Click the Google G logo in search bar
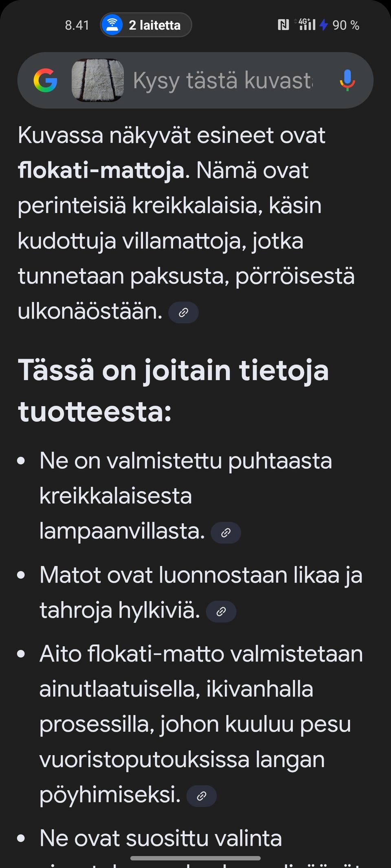 (44, 81)
